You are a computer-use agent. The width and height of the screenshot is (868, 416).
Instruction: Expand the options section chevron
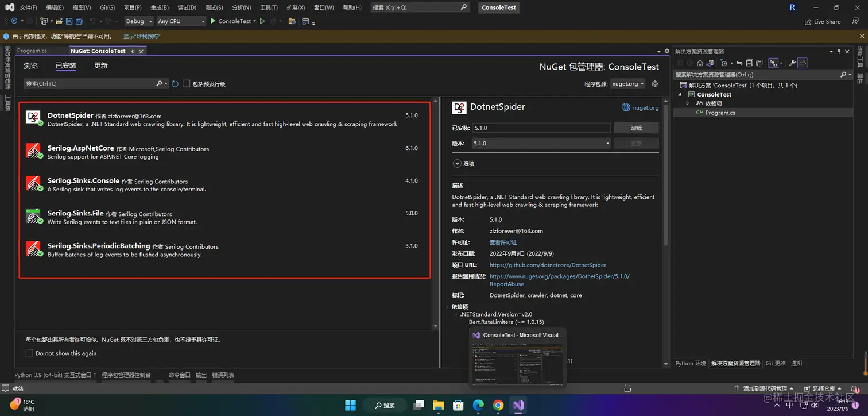pos(458,163)
